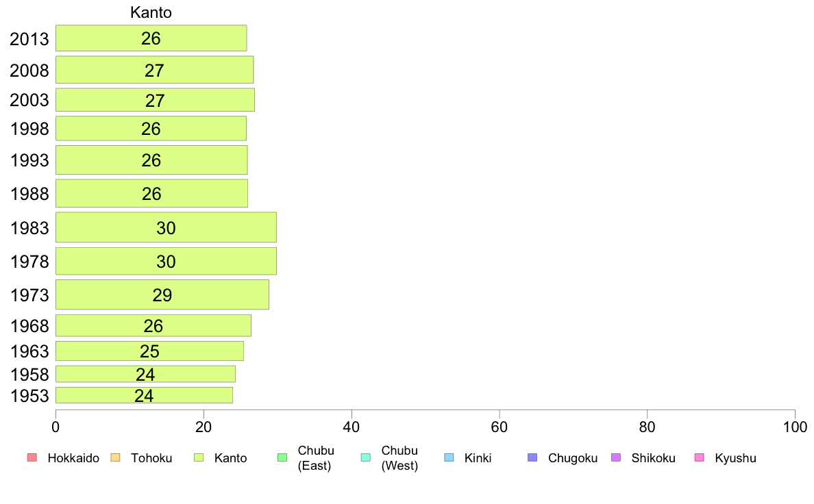Click the 1973 bar showing 29

coord(162,295)
